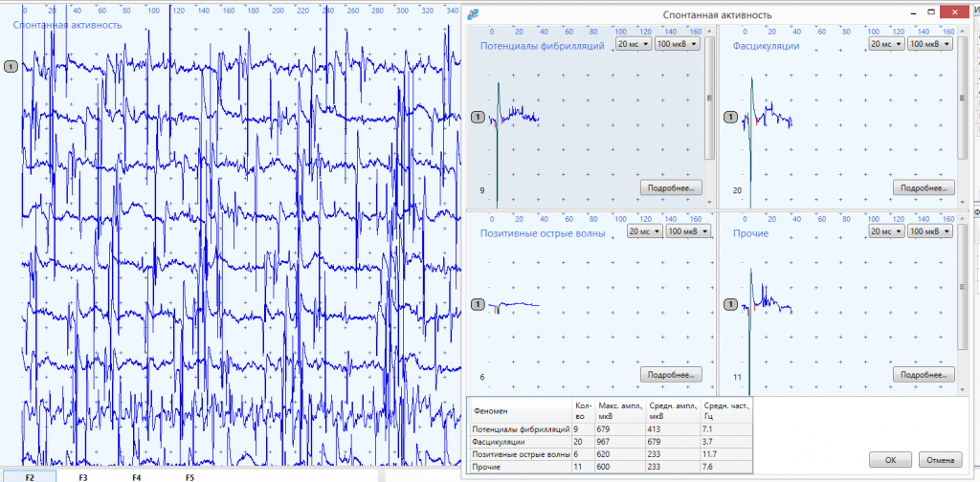Open time scale dropdown in Прочие panel

click(886, 231)
